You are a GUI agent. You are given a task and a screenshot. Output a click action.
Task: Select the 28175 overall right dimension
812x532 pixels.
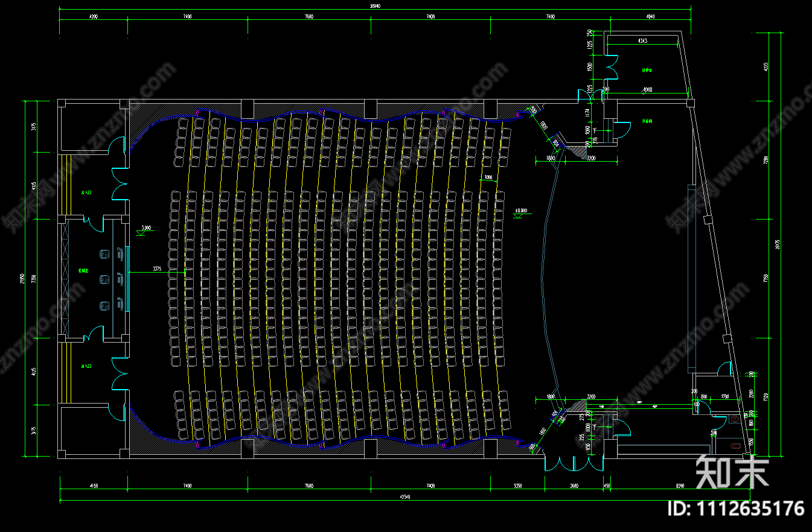click(778, 244)
